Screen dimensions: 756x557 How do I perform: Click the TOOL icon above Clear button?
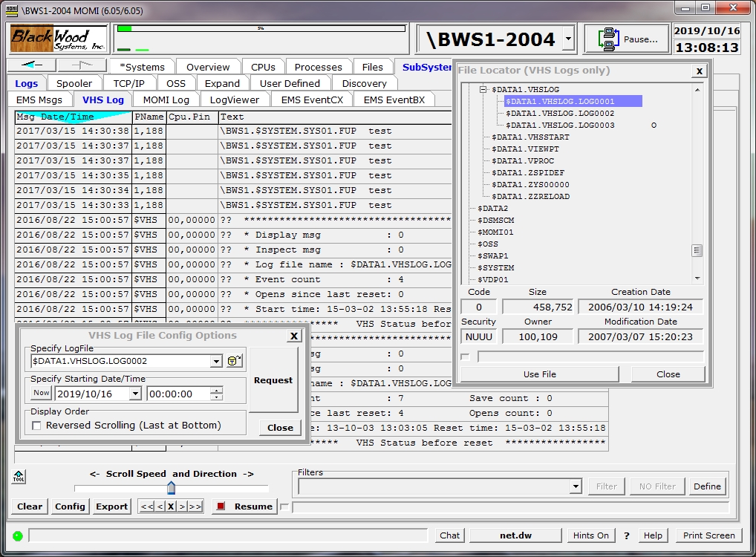pos(19,476)
